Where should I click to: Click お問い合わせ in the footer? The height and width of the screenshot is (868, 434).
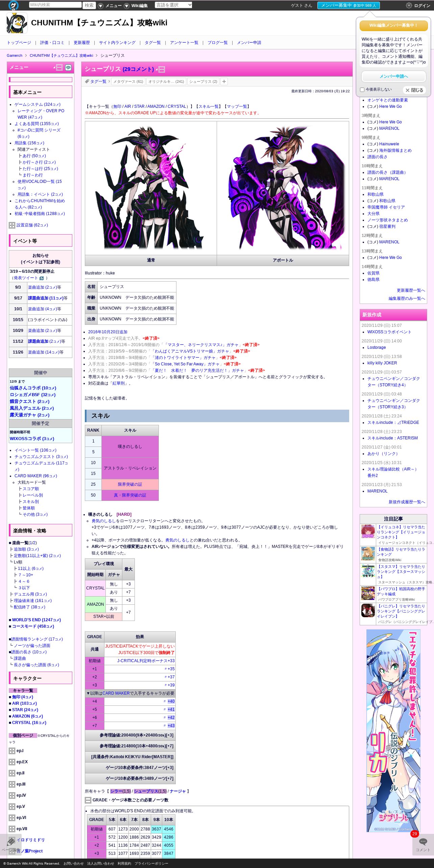(x=74, y=864)
